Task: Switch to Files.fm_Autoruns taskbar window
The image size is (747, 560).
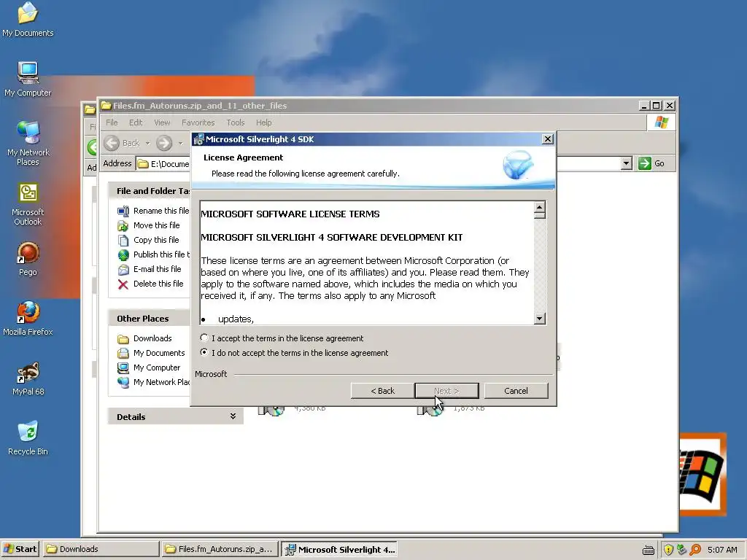Action: pos(220,549)
